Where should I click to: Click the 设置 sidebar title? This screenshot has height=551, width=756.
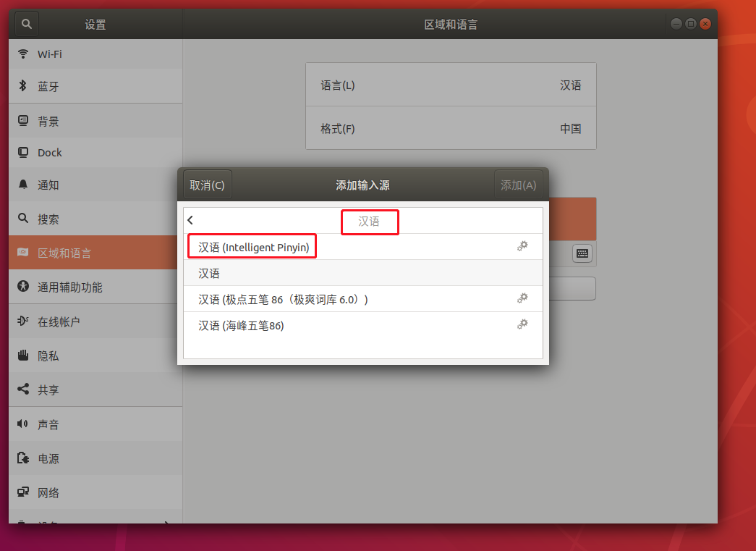(95, 25)
